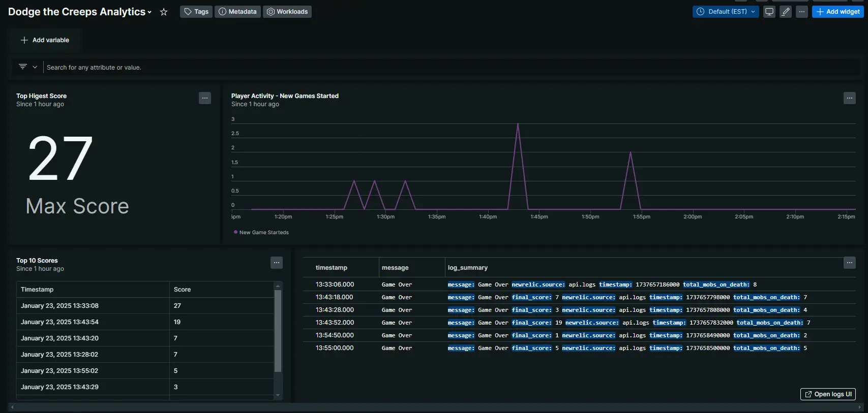
Task: Sort by the Timestamp column header
Action: pyautogui.click(x=93, y=290)
